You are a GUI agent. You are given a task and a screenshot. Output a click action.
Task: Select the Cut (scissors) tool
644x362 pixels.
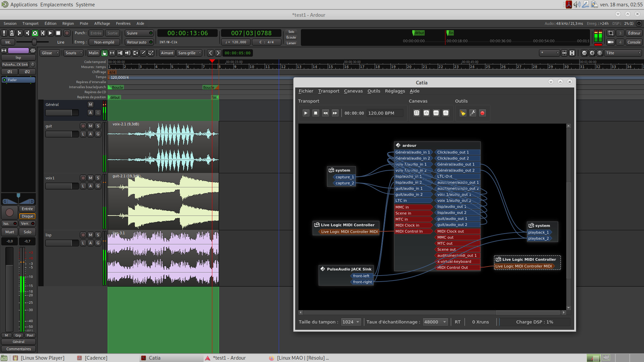pos(120,53)
